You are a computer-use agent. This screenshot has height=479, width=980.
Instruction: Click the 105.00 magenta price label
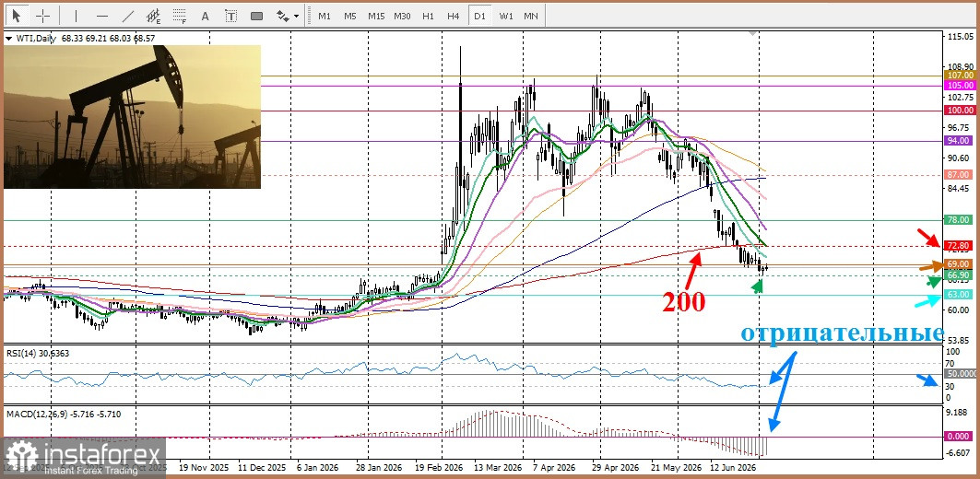pos(962,85)
